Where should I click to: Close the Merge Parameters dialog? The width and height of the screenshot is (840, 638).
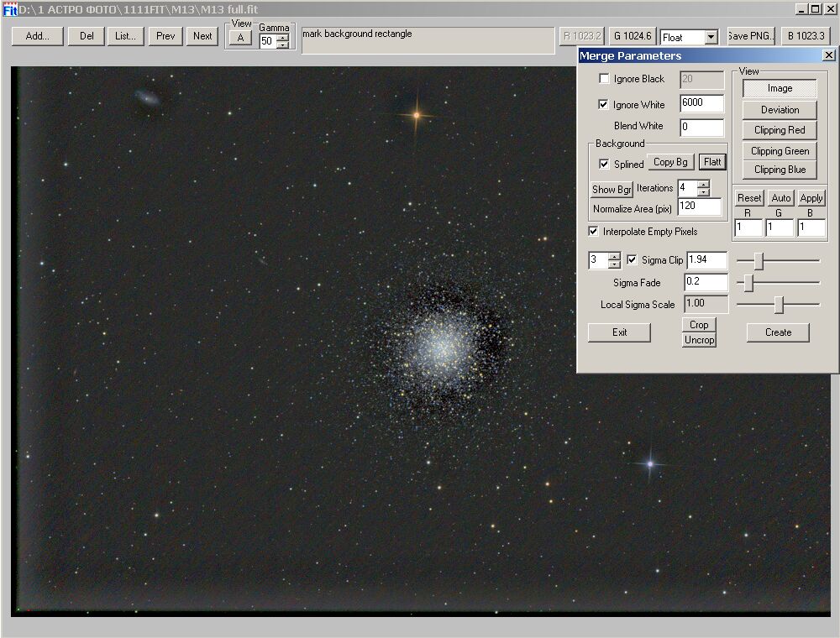[828, 55]
